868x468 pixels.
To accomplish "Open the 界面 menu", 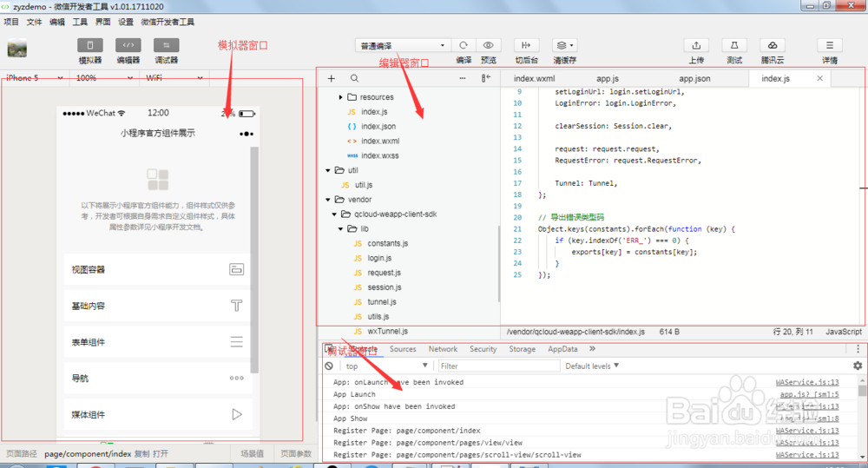I will [x=102, y=23].
